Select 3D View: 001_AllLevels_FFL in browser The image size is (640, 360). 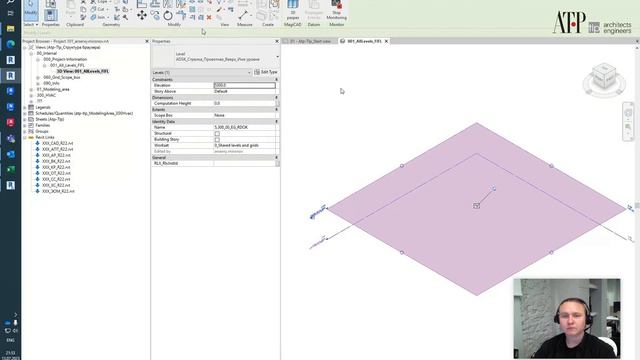(83, 71)
